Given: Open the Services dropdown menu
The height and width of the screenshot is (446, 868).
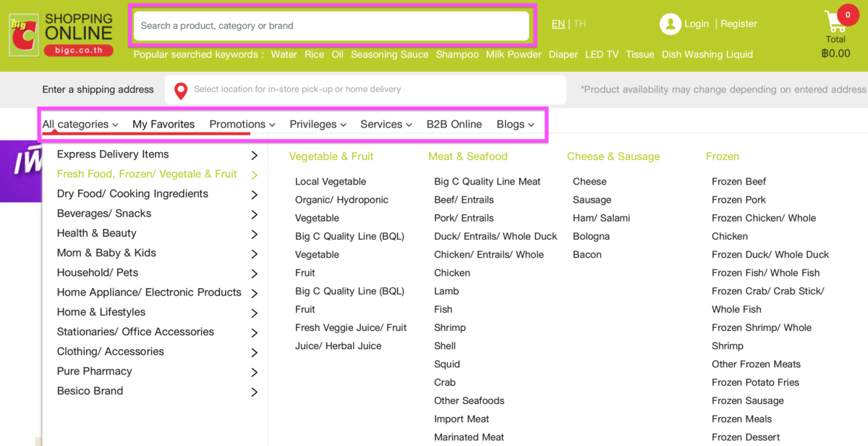Looking at the screenshot, I should tap(386, 125).
